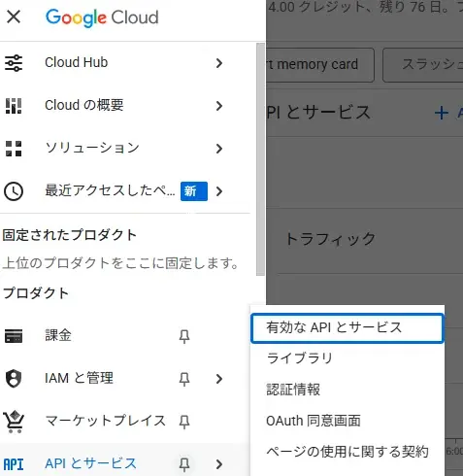Click the トラフィック heading text

(x=330, y=239)
